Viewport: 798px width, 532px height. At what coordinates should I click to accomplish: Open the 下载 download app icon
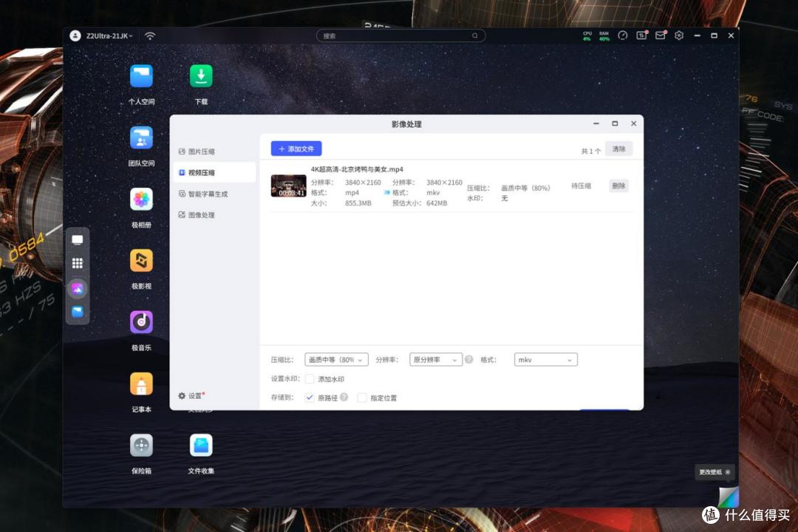click(201, 77)
